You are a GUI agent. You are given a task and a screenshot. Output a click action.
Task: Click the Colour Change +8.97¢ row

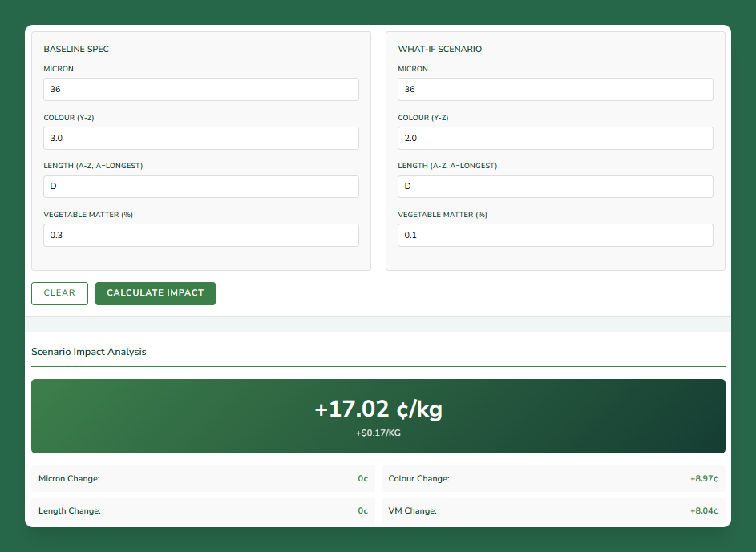552,479
